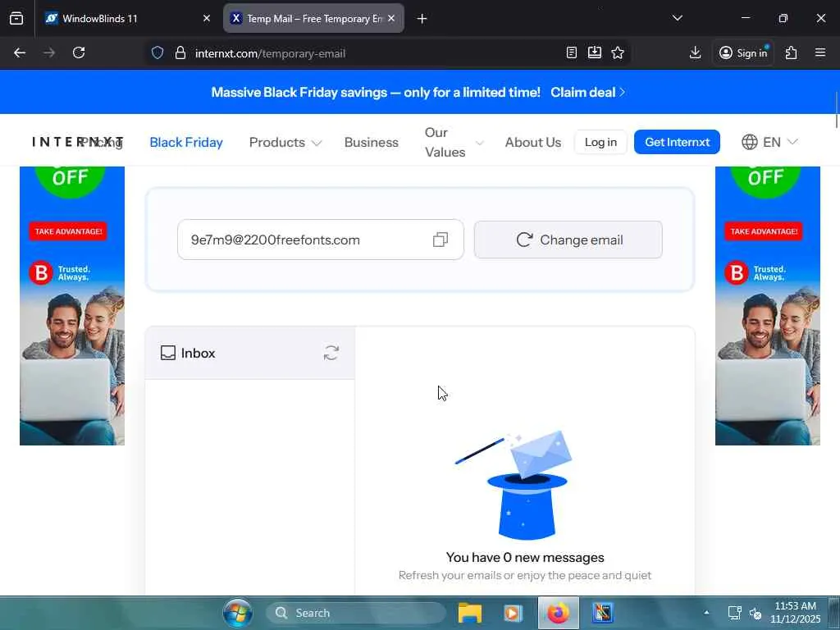Click the muted volume tray icon
The height and width of the screenshot is (630, 840).
tap(756, 613)
